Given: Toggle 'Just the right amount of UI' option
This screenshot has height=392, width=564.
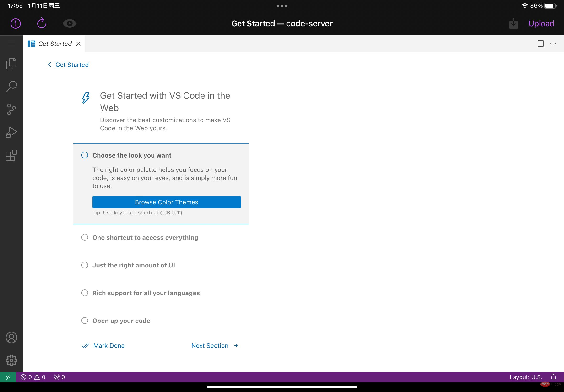Looking at the screenshot, I should [x=84, y=265].
